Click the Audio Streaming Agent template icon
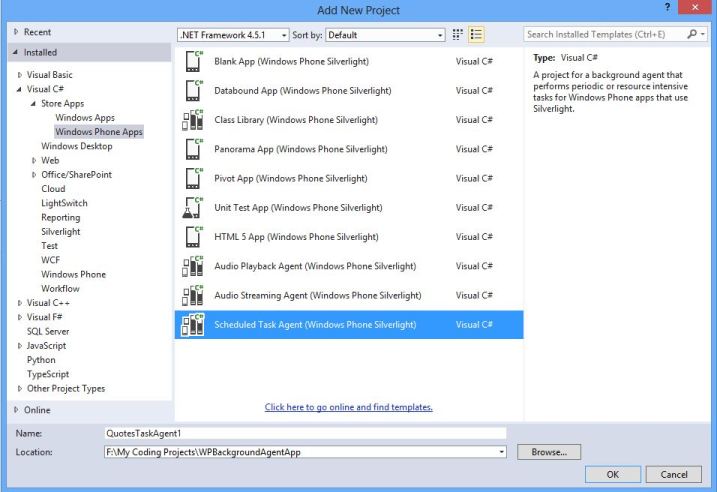717x492 pixels. click(x=193, y=295)
